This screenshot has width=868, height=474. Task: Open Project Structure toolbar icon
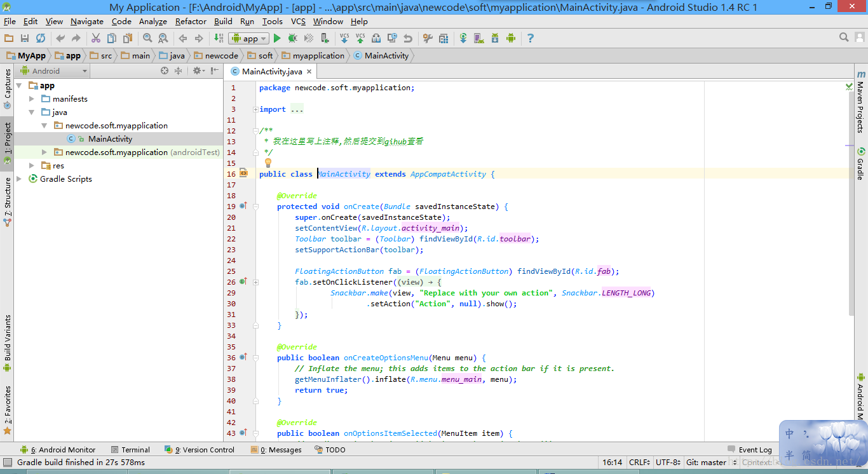(x=444, y=38)
